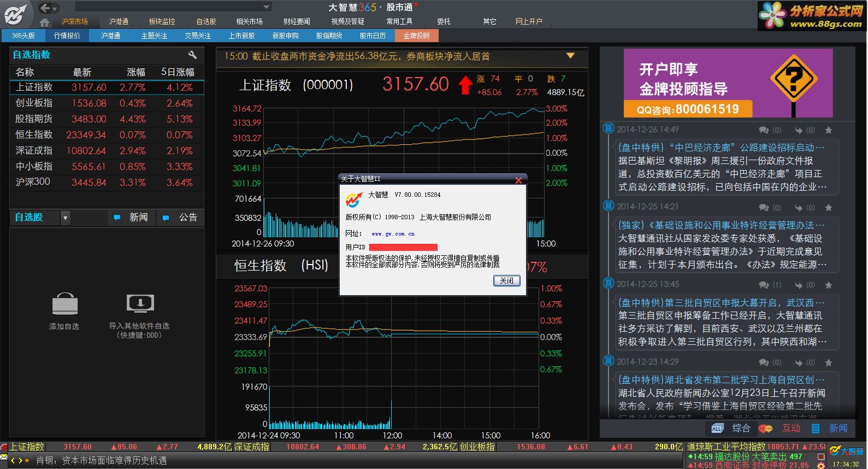The width and height of the screenshot is (868, 469).
Task: Select the 恒生指数 row in index list
Action: point(107,135)
